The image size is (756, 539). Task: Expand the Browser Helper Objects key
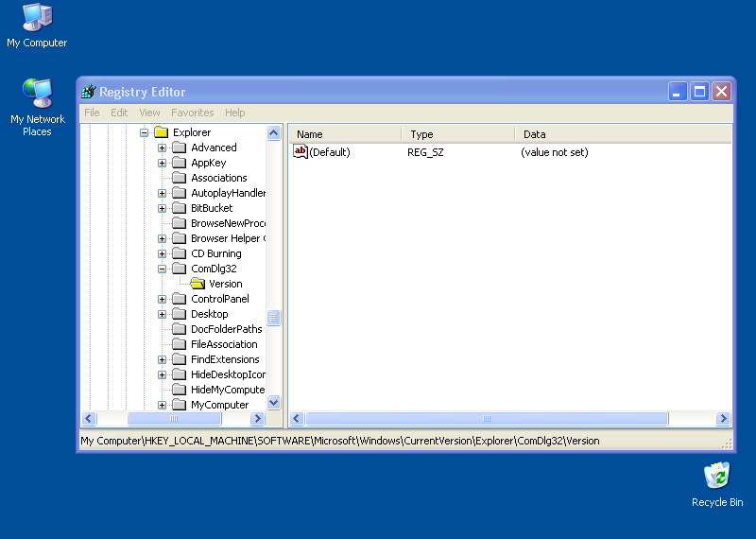(x=162, y=239)
